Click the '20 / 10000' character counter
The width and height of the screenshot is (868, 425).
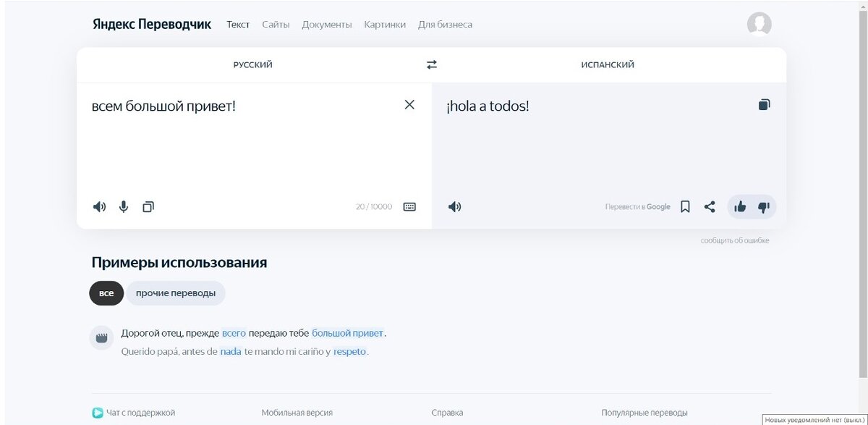pos(374,207)
